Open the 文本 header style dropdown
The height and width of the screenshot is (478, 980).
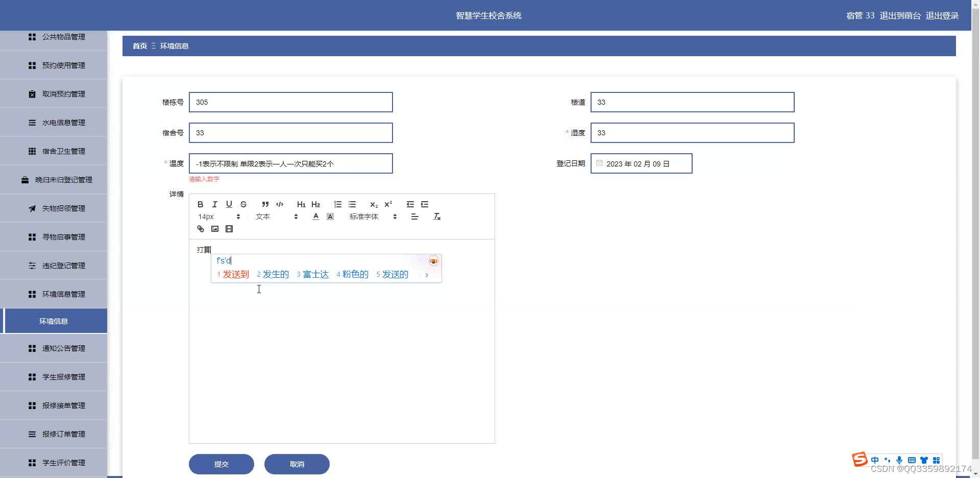[276, 217]
